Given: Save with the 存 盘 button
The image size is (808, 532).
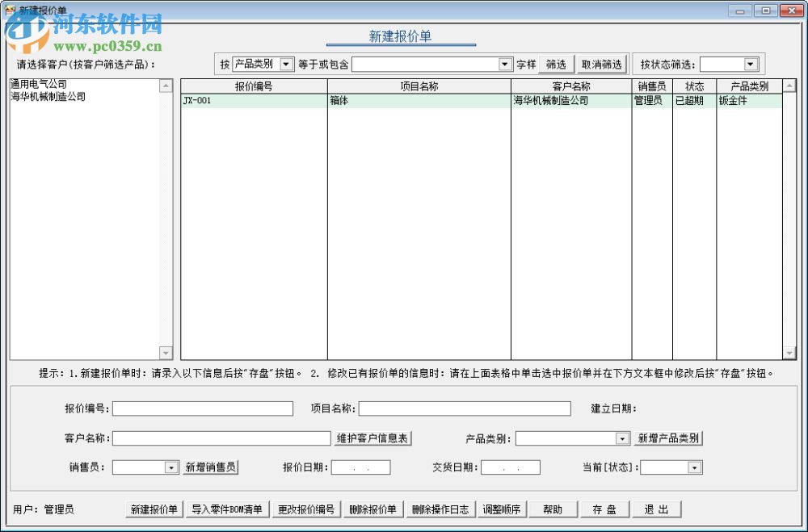Looking at the screenshot, I should (604, 509).
